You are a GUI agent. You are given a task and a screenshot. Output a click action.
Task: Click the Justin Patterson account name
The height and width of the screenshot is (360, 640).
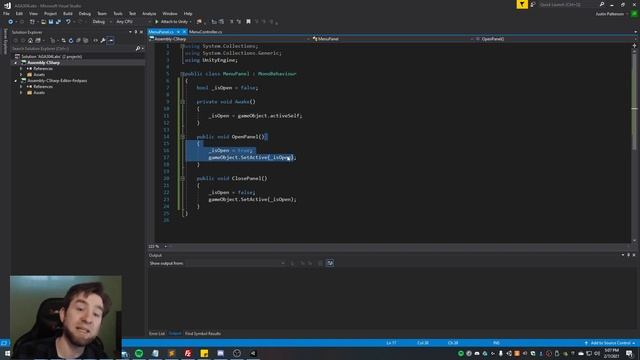(609, 14)
